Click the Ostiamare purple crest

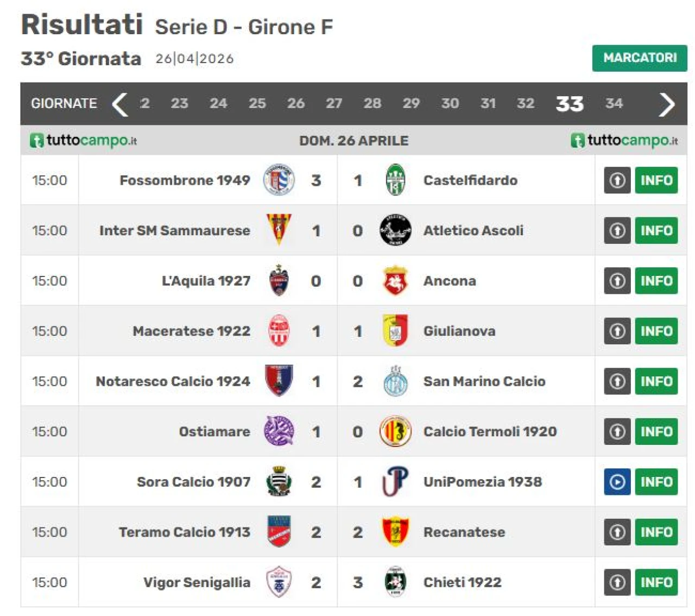(x=279, y=431)
